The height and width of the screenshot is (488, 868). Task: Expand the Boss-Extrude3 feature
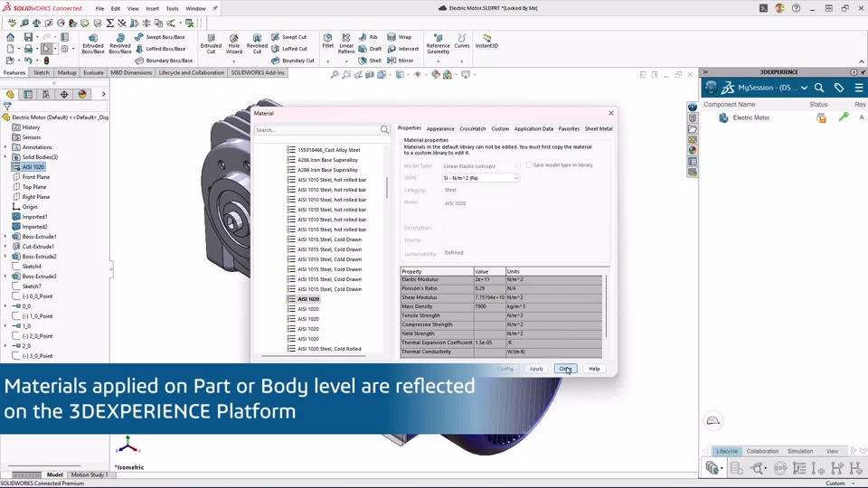(5, 277)
